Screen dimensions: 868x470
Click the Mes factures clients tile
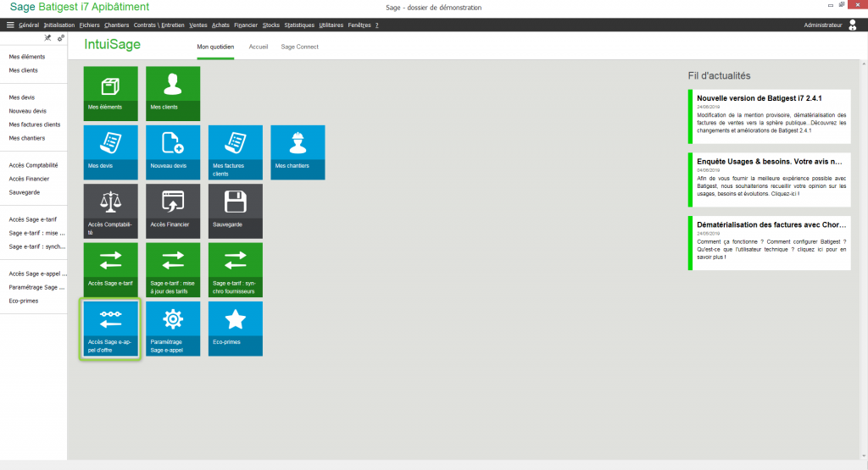tap(235, 152)
